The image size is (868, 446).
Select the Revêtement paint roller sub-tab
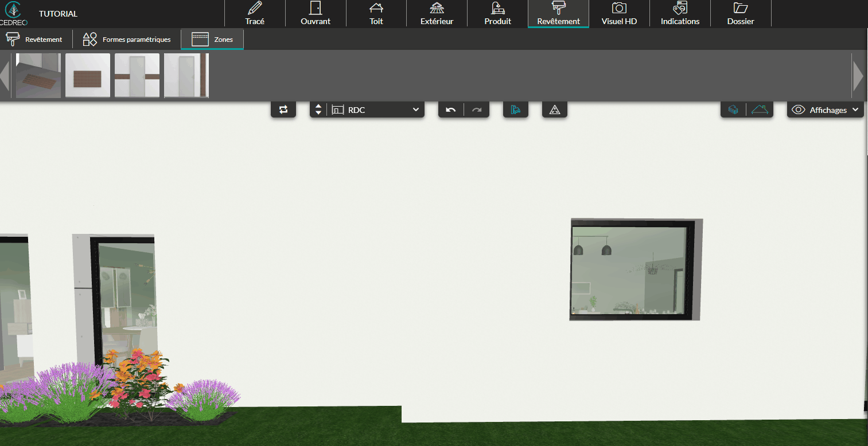[x=35, y=40]
